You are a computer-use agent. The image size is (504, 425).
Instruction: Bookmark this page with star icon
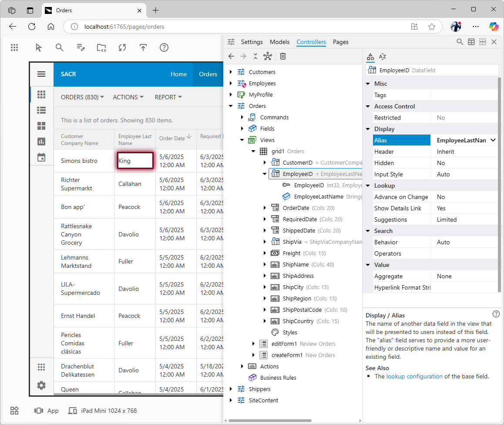pos(432,27)
